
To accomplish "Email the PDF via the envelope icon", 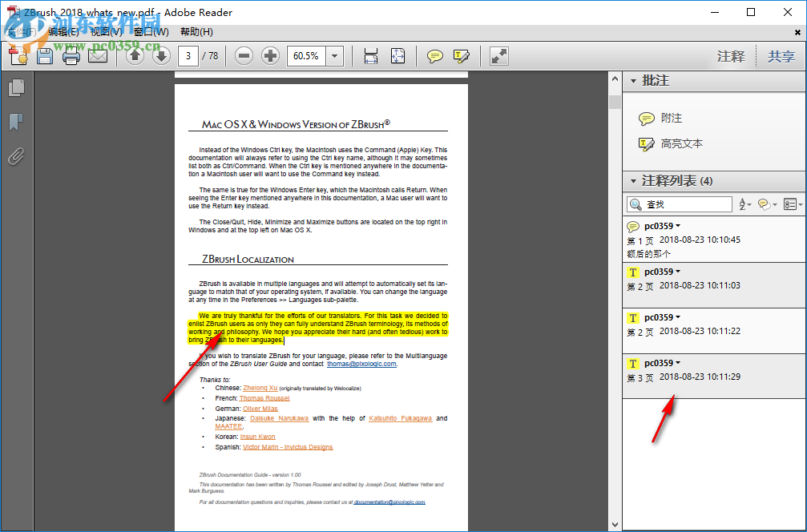I will [x=98, y=55].
